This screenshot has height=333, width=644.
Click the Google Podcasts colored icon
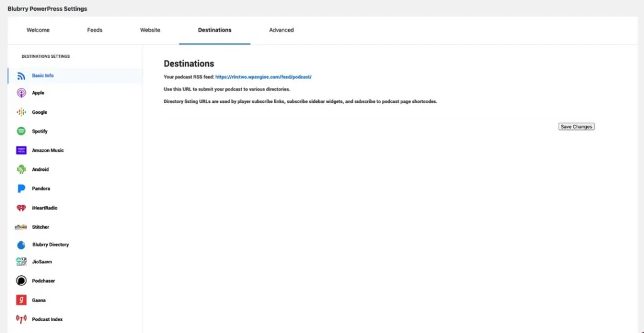coord(21,112)
